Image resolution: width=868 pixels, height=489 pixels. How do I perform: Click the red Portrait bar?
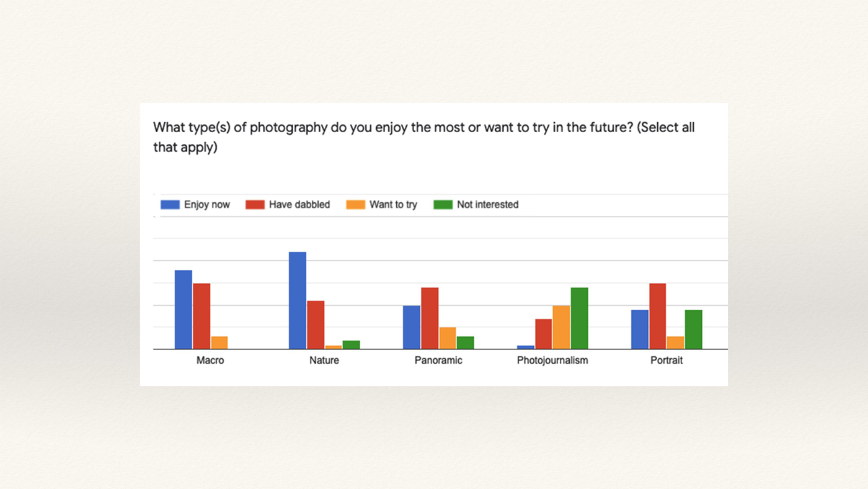[658, 316]
